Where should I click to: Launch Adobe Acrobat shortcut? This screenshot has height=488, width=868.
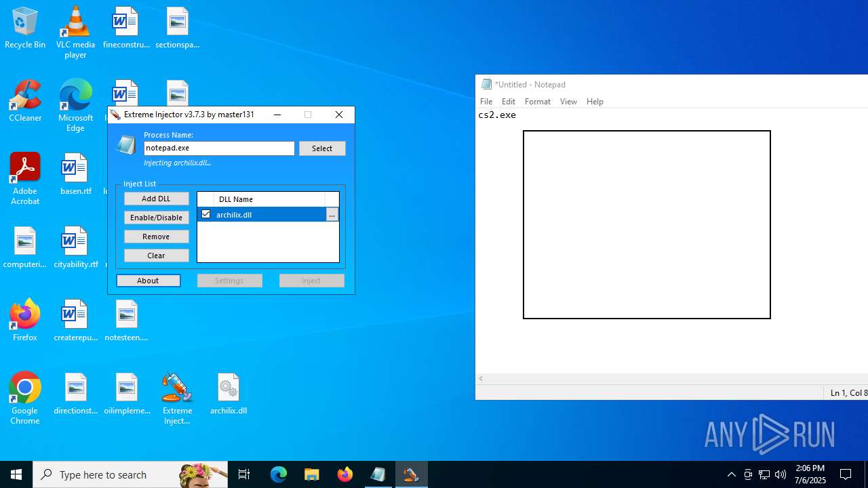(x=25, y=179)
